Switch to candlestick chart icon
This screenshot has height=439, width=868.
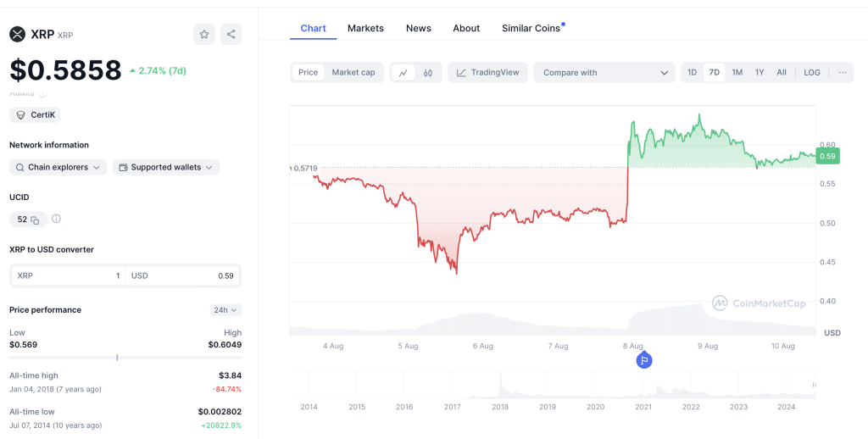pos(428,73)
